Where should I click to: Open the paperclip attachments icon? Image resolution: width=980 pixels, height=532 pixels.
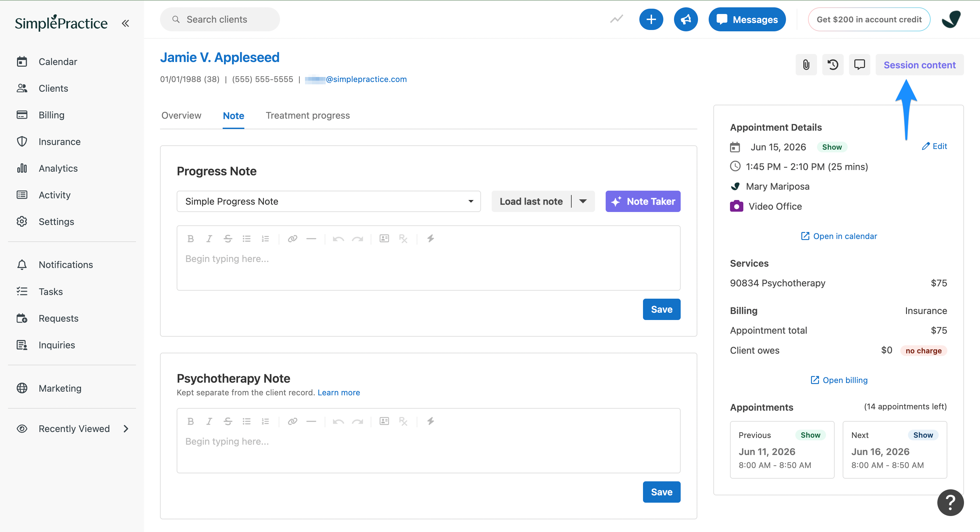pyautogui.click(x=806, y=65)
